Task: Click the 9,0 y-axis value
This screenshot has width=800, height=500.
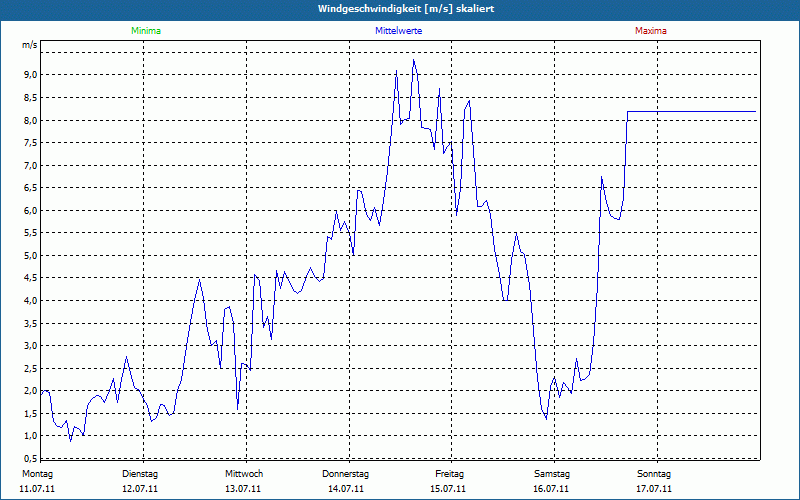Action: 31,75
